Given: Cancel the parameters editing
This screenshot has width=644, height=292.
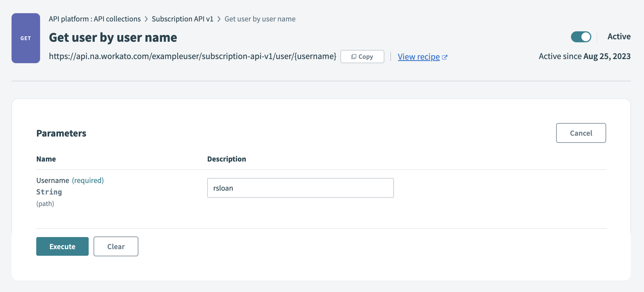Looking at the screenshot, I should point(581,133).
